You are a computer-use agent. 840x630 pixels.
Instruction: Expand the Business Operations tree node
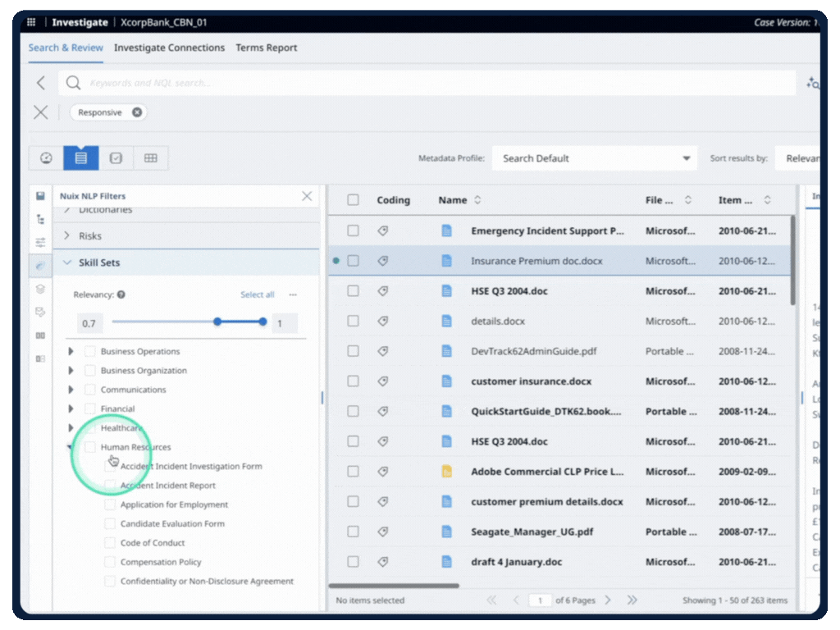[x=71, y=351]
